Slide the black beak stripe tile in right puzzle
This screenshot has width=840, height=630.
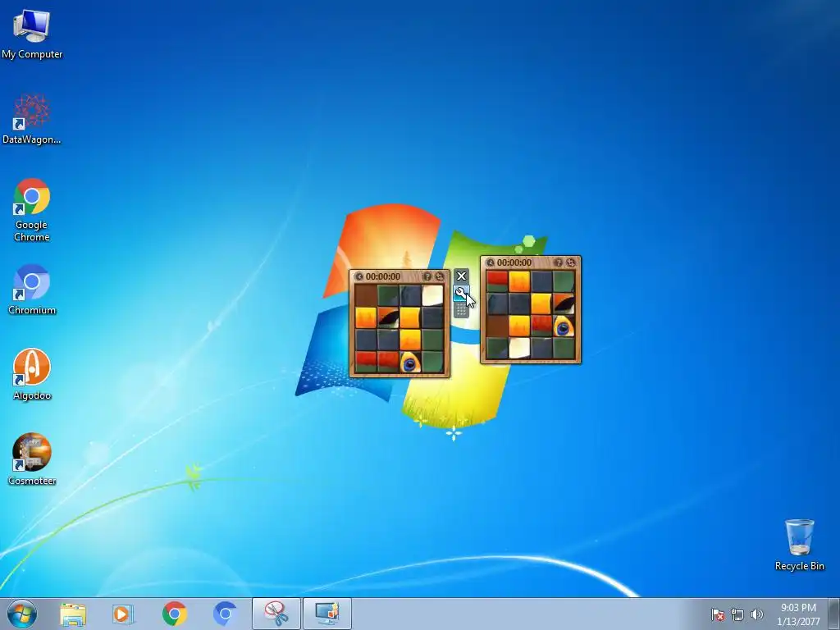[x=564, y=304]
